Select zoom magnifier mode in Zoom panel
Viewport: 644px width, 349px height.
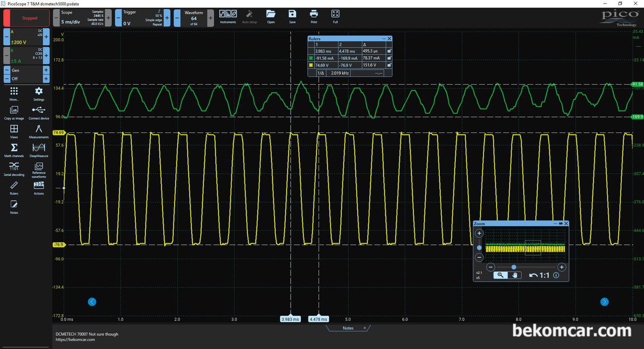[x=501, y=275]
